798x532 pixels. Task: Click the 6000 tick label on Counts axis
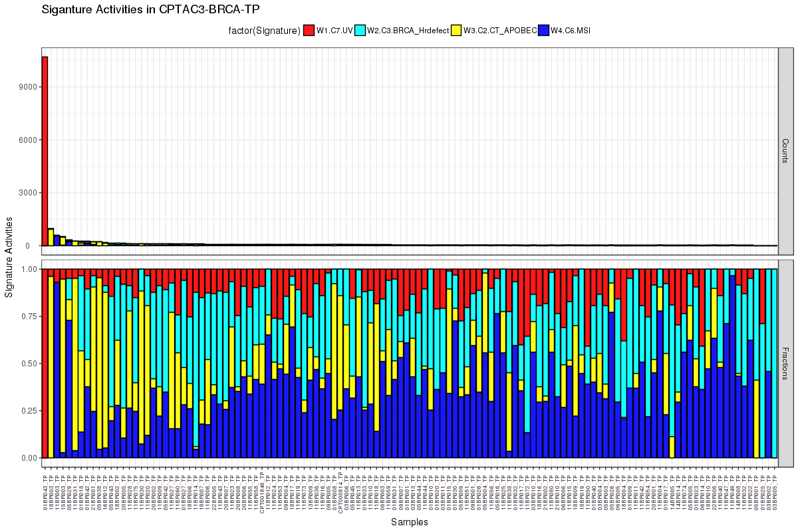(27, 140)
